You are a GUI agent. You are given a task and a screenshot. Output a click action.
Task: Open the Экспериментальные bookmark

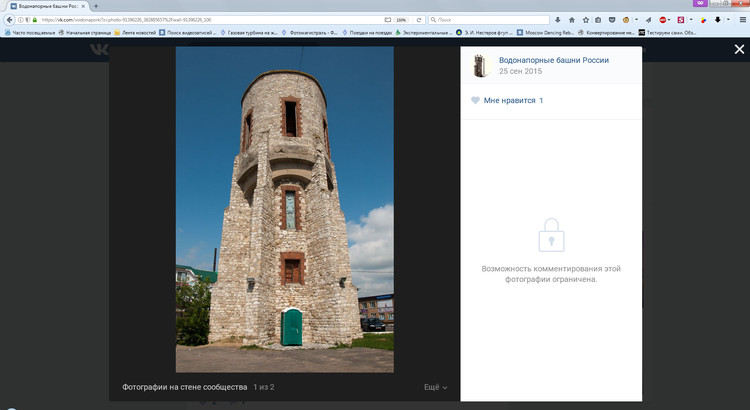click(x=423, y=33)
